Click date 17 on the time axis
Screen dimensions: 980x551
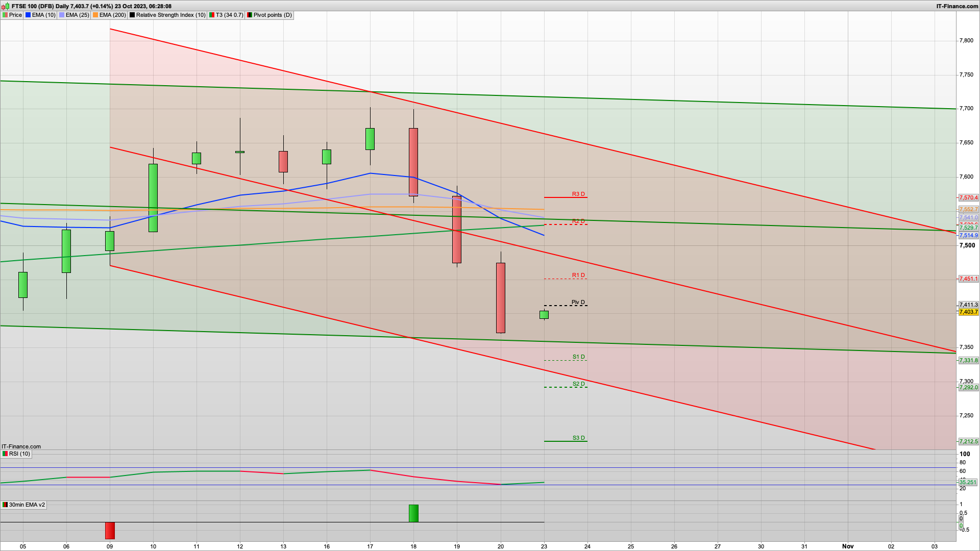click(370, 546)
